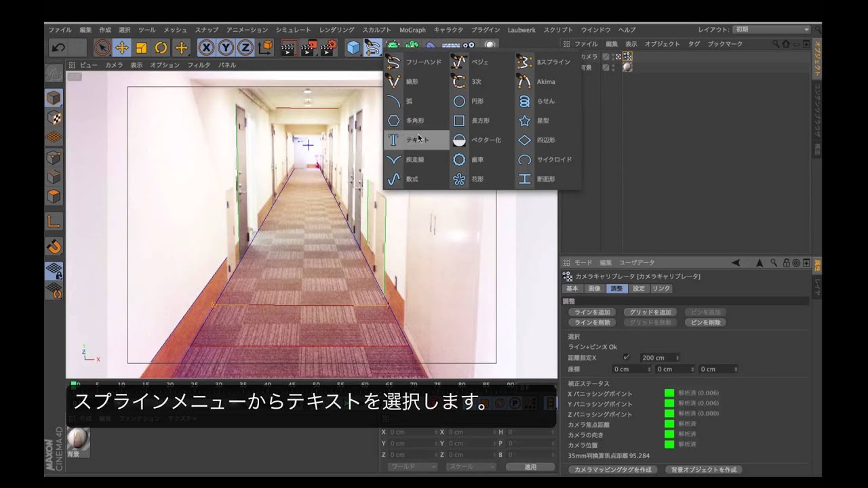The image size is (868, 488).
Task: Open the ファイル menu in the main menu bar
Action: point(60,30)
